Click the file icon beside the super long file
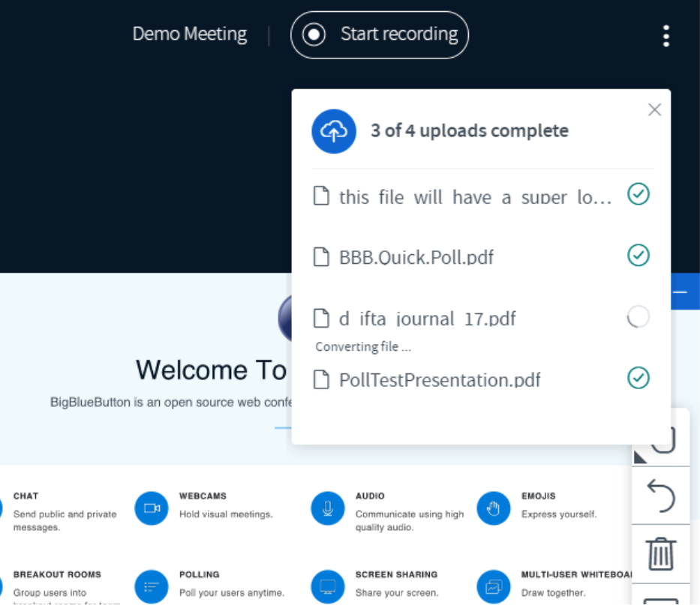Viewport: 700px width, 605px height. pyautogui.click(x=321, y=196)
